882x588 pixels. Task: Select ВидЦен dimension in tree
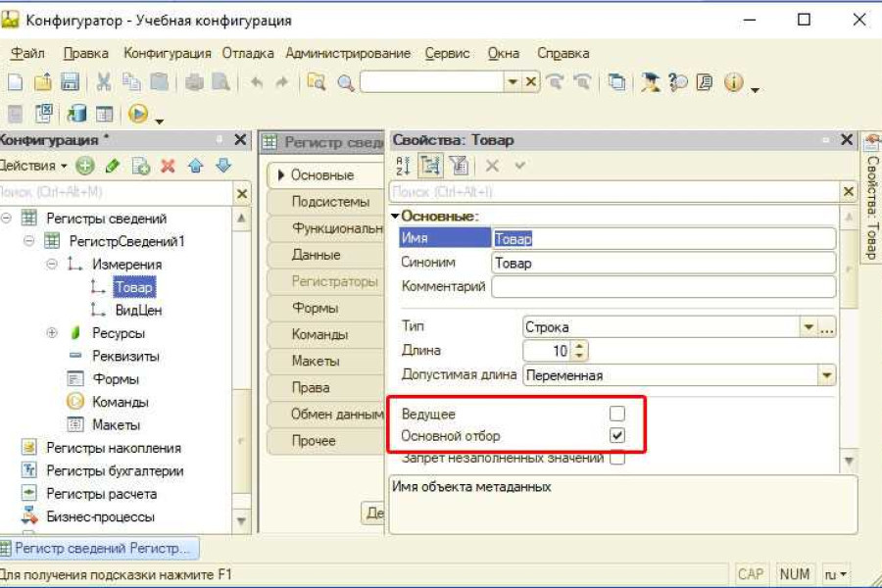tap(138, 310)
